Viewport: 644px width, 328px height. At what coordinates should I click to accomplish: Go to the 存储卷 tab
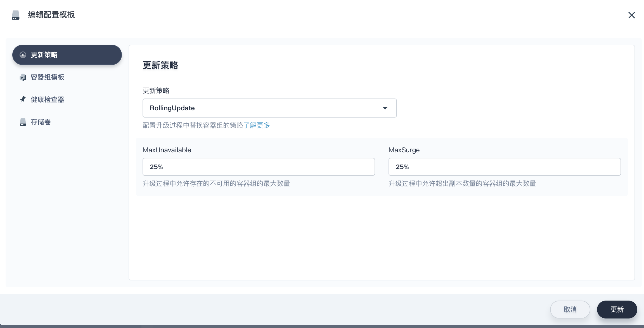67,122
